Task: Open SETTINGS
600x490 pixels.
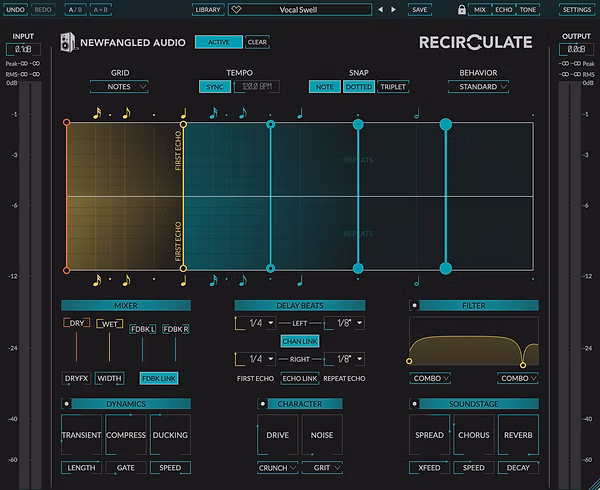Action: click(577, 10)
